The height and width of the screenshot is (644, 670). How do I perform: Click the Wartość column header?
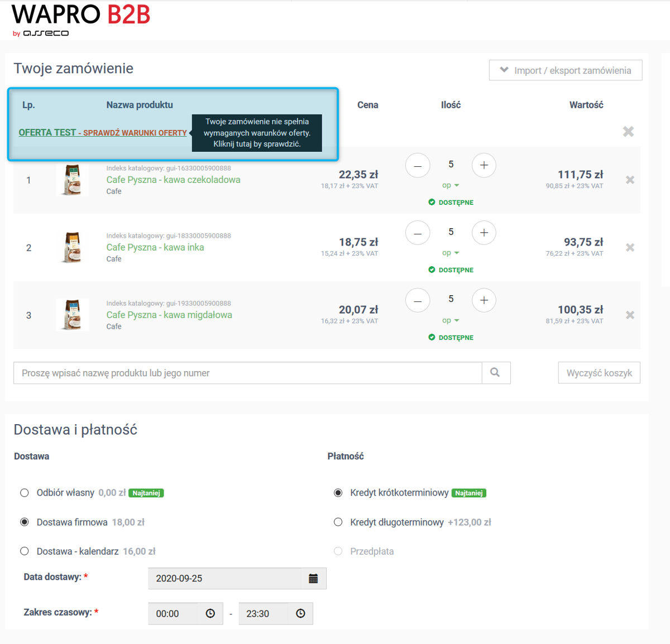[x=586, y=105]
